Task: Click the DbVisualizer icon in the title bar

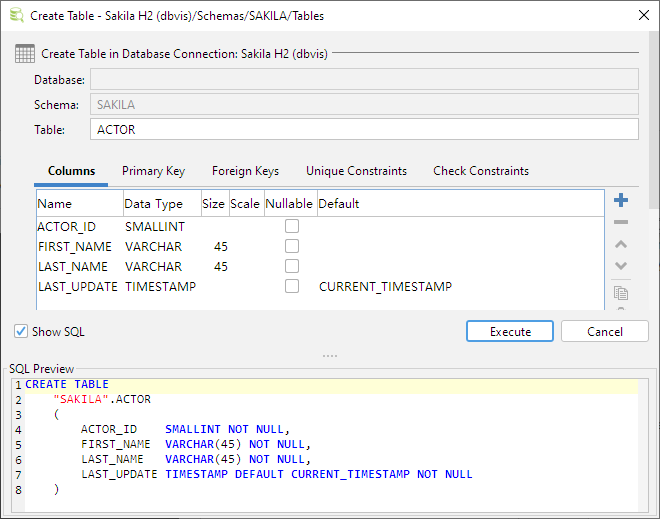Action: [x=16, y=16]
